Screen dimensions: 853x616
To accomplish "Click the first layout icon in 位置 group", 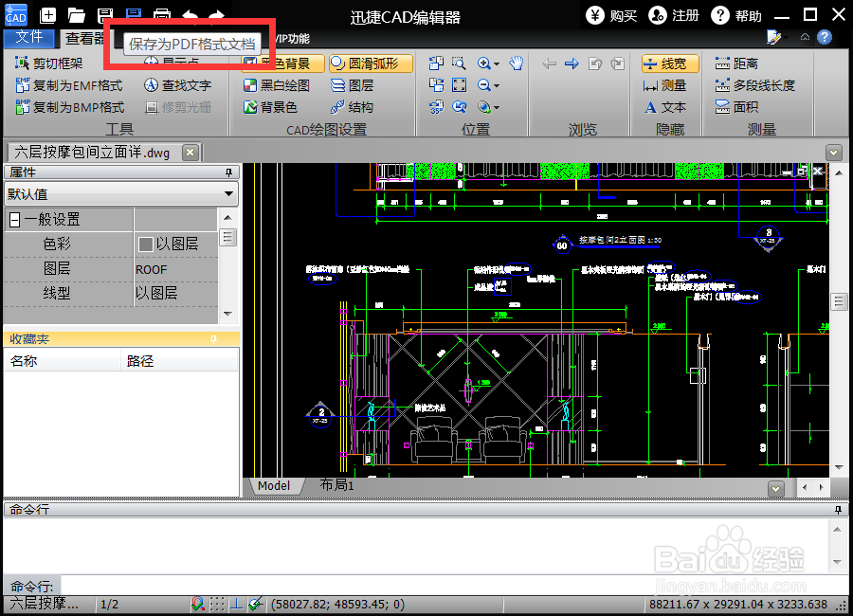I will click(x=436, y=63).
